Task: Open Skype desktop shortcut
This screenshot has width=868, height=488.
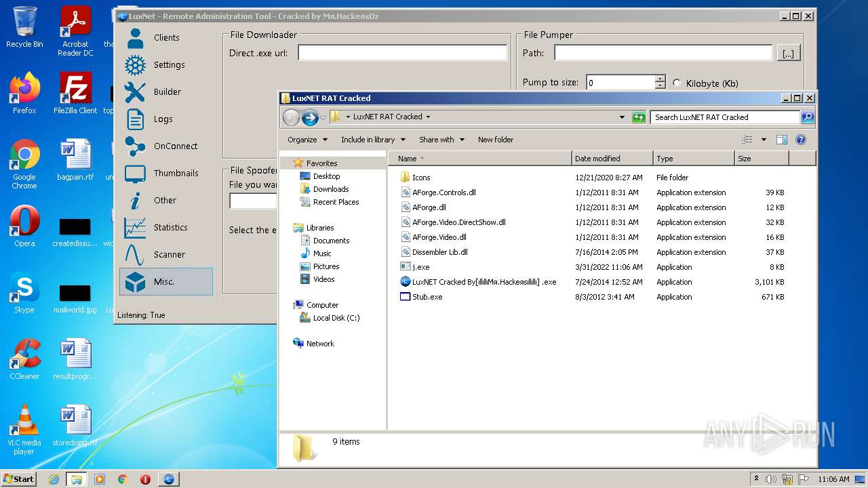Action: (x=24, y=293)
